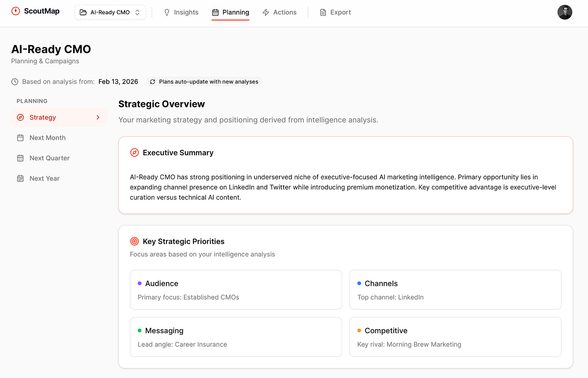Open Next Quarter planning section
This screenshot has width=588, height=378.
[59, 158]
